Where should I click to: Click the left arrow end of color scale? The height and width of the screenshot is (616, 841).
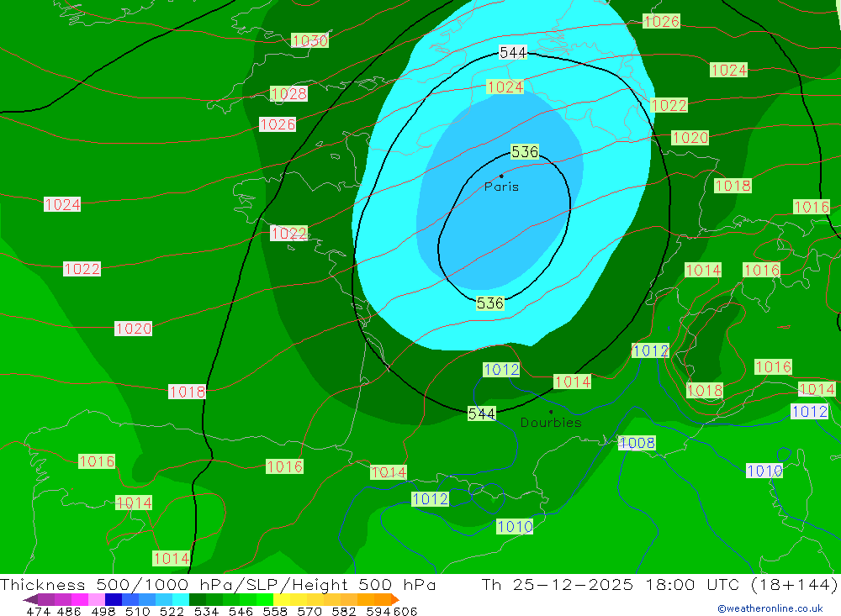coord(30,599)
